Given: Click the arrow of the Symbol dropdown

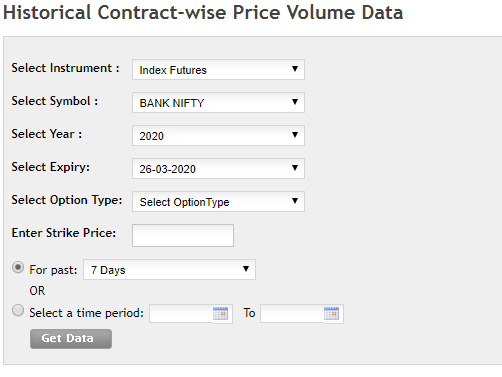Looking at the screenshot, I should [295, 102].
